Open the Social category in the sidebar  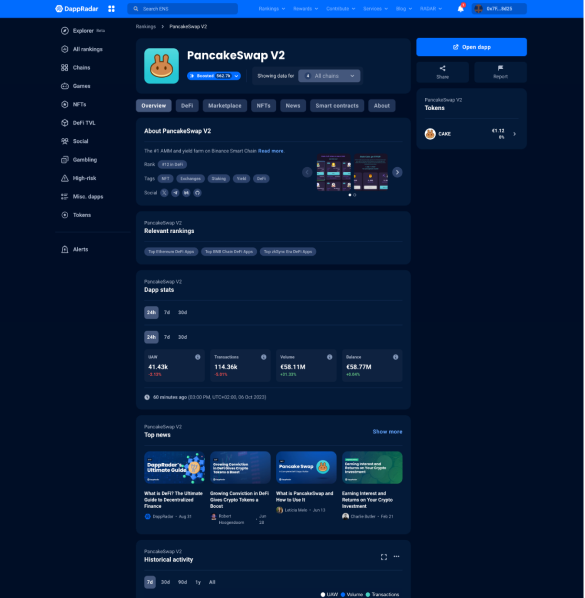coord(74,141)
